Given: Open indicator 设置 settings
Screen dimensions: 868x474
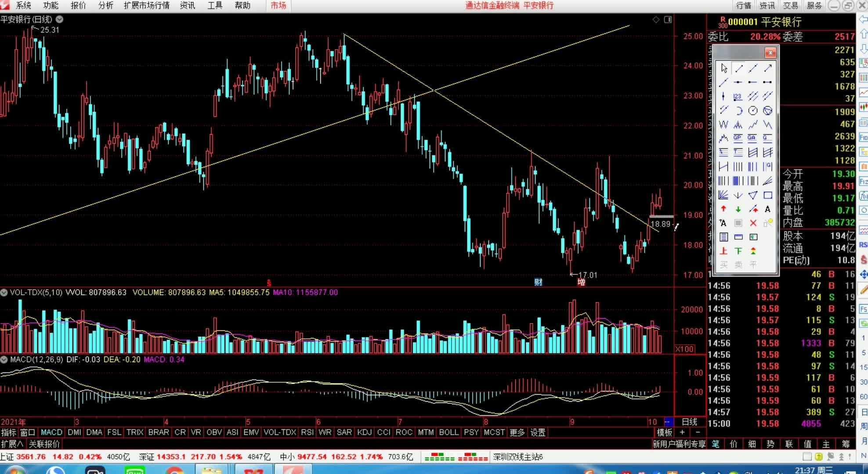Looking at the screenshot, I should (x=538, y=432).
